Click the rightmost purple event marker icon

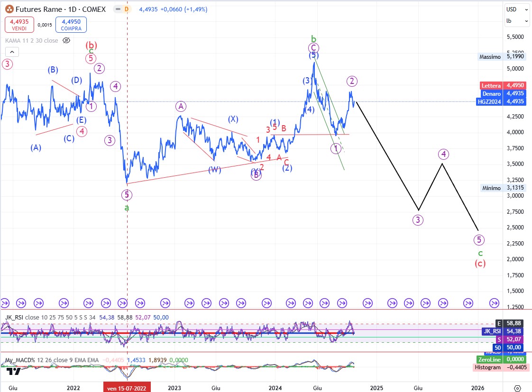495,303
